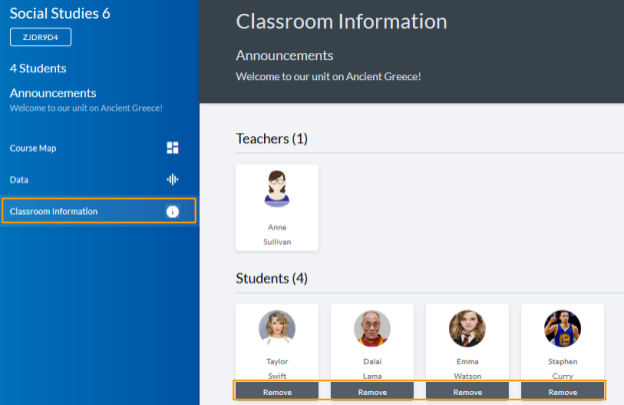The width and height of the screenshot is (624, 405).
Task: Click sidebar Ancient Greece welcome message
Action: click(x=86, y=108)
